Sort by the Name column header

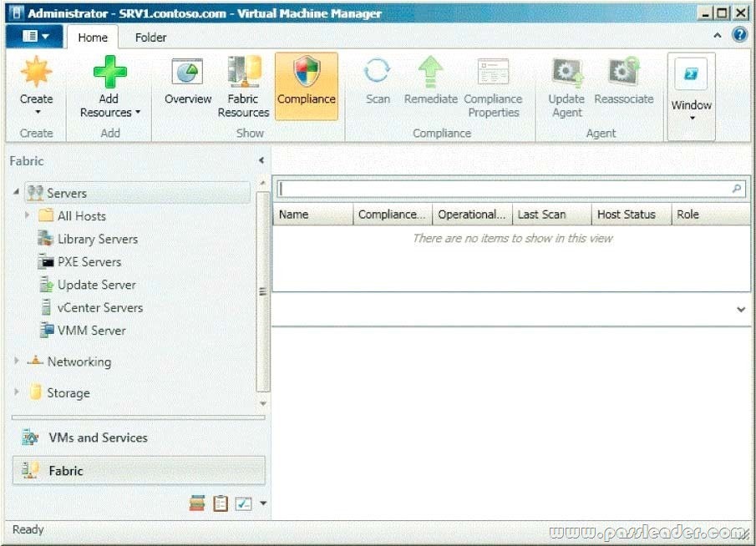[313, 215]
